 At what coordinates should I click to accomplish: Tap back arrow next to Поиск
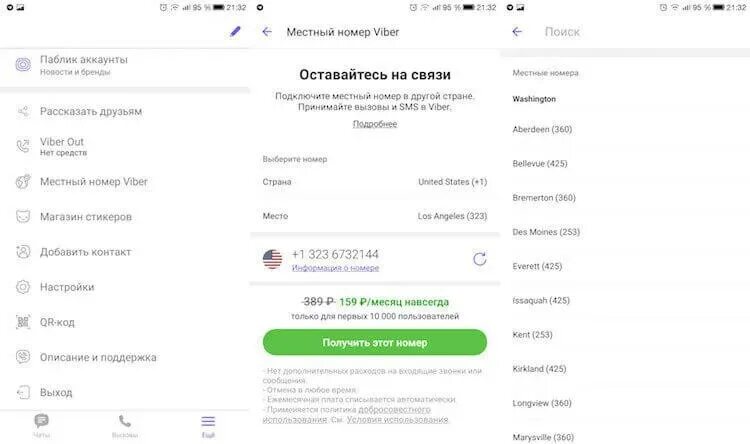pyautogui.click(x=517, y=32)
